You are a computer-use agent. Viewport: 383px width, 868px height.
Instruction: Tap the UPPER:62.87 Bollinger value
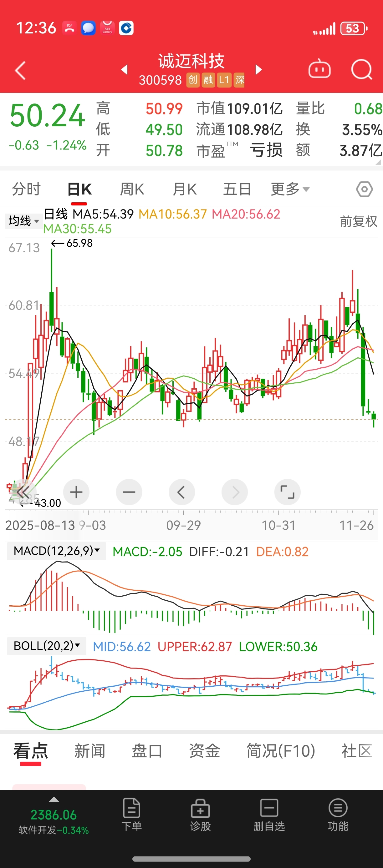pos(195,647)
